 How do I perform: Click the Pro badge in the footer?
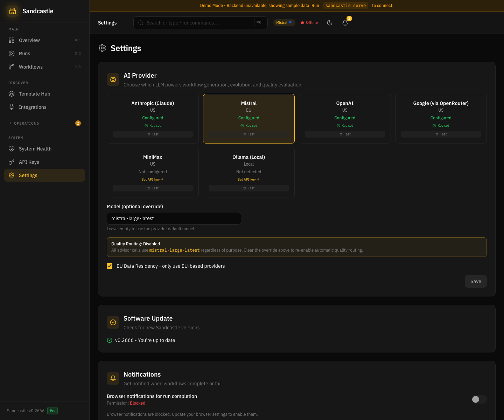click(52, 411)
